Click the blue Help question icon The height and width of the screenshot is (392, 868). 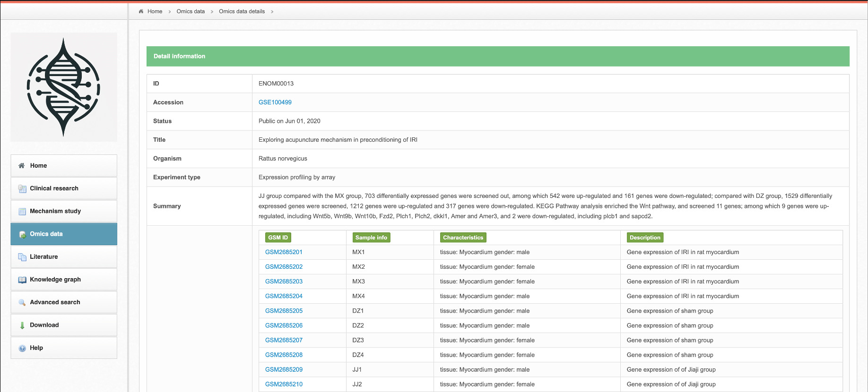(x=22, y=348)
